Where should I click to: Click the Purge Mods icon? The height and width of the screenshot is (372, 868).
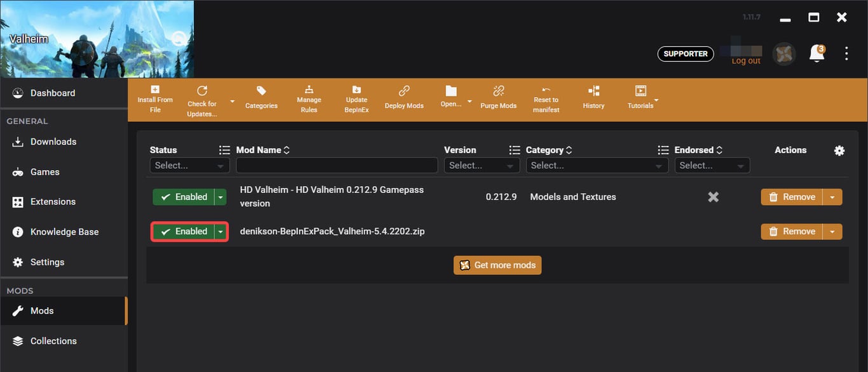click(498, 98)
